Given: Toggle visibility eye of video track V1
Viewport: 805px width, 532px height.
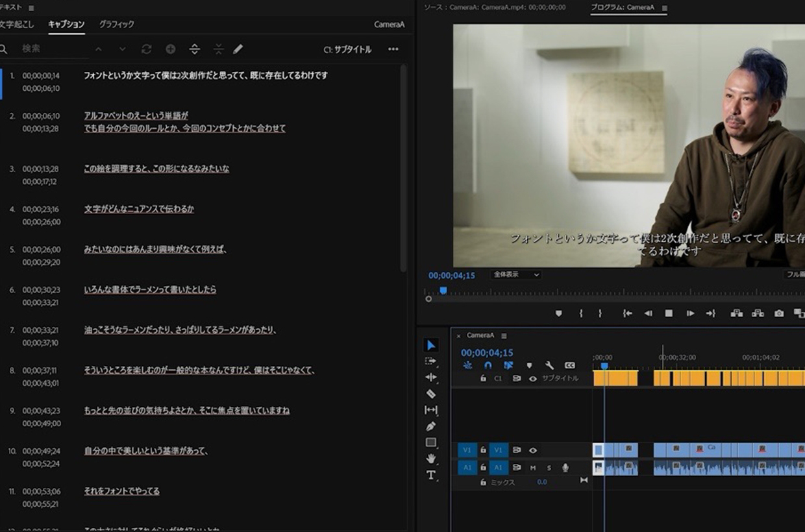Looking at the screenshot, I should tap(533, 450).
